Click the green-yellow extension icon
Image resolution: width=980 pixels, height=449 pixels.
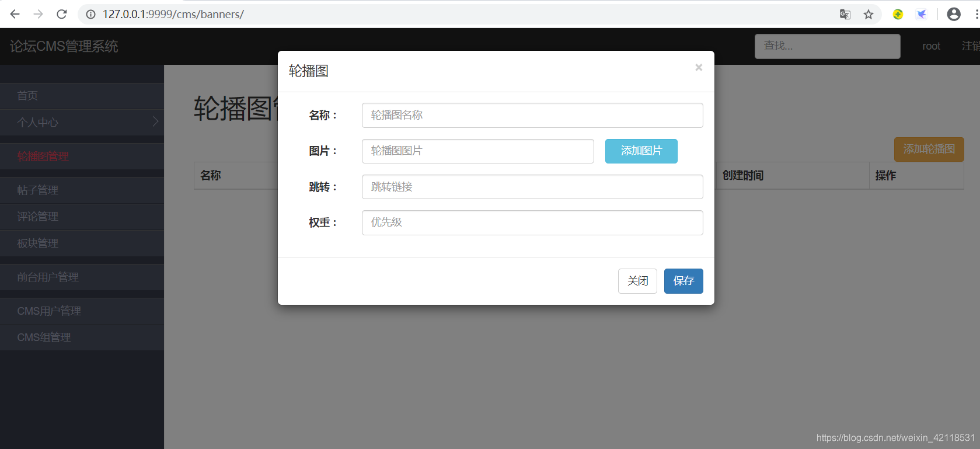pos(898,14)
